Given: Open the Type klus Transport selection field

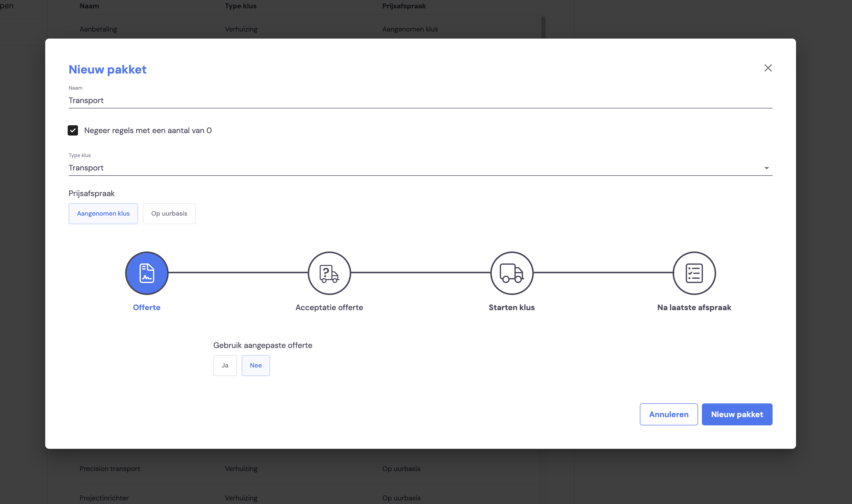Looking at the screenshot, I should [x=420, y=168].
